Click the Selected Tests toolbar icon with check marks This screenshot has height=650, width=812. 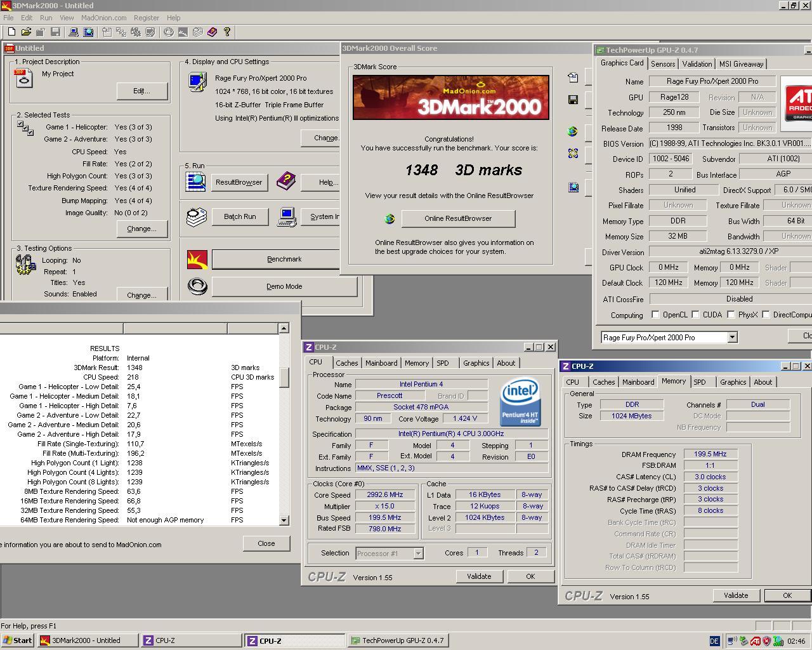pos(121,32)
